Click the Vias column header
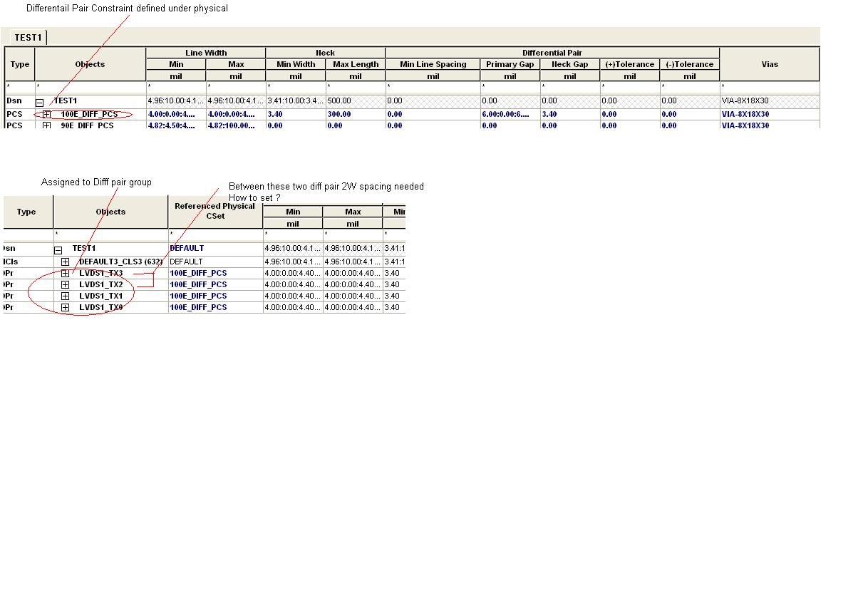The width and height of the screenshot is (868, 615). pyautogui.click(x=769, y=64)
